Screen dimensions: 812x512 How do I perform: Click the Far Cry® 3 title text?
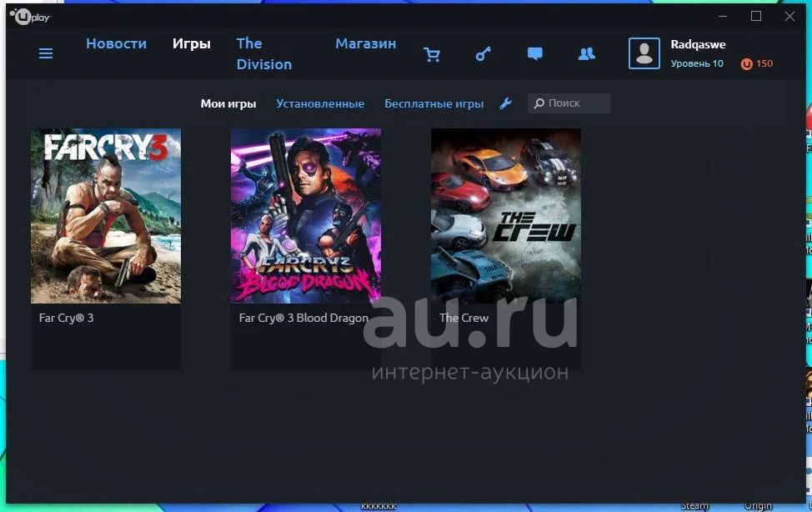[67, 319]
